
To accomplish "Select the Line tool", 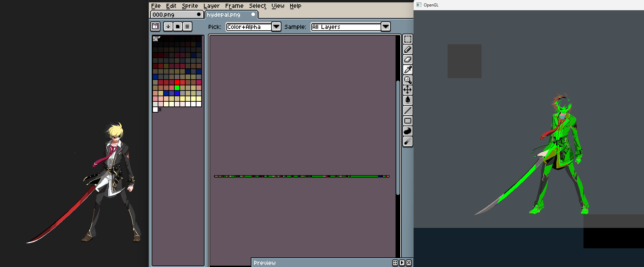I will 408,111.
